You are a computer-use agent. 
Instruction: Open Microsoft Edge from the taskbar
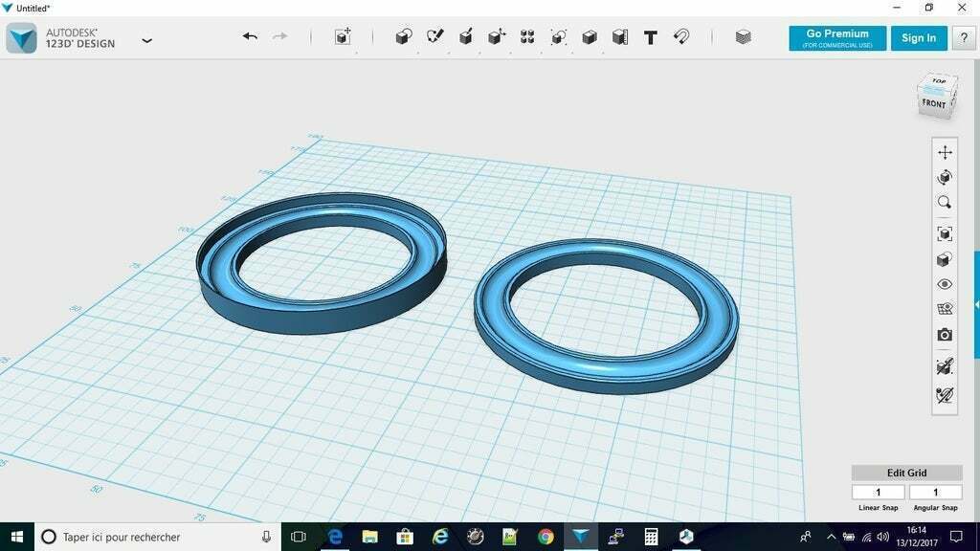coord(335,537)
